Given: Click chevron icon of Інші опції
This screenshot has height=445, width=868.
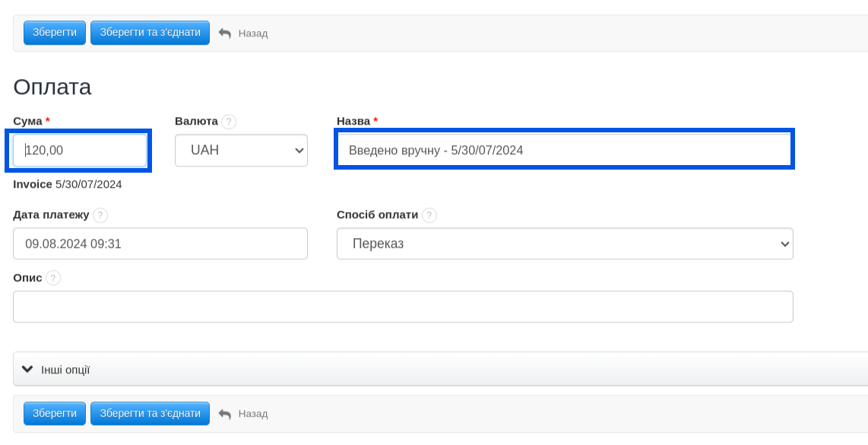Looking at the screenshot, I should [x=27, y=370].
